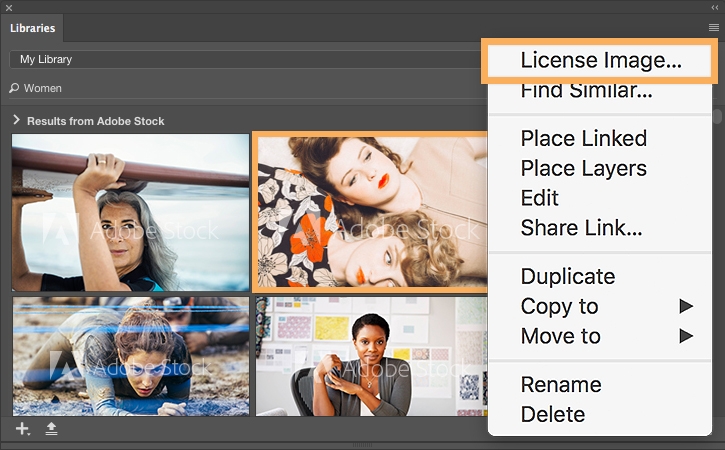This screenshot has width=725, height=450.
Task: Click the upload to cloud icon
Action: coord(51,429)
